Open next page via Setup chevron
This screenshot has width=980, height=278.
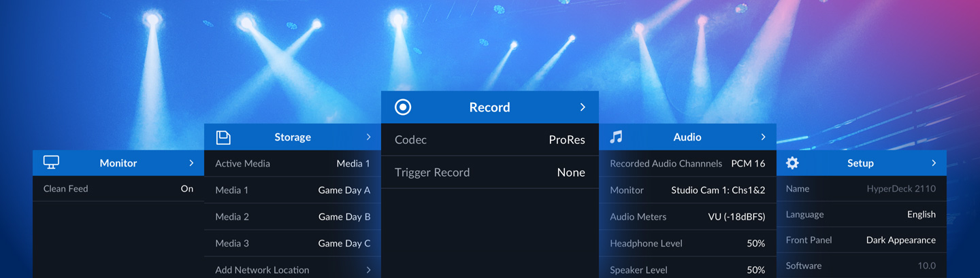(x=934, y=163)
